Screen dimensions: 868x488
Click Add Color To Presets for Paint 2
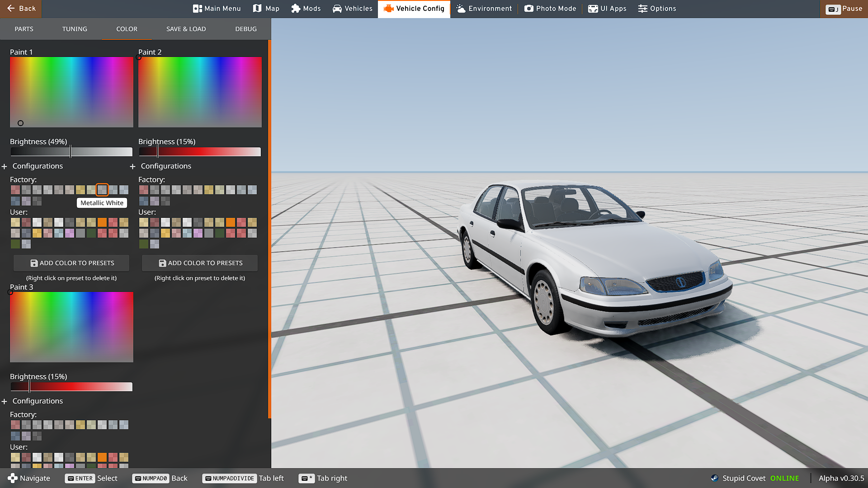[x=200, y=263]
